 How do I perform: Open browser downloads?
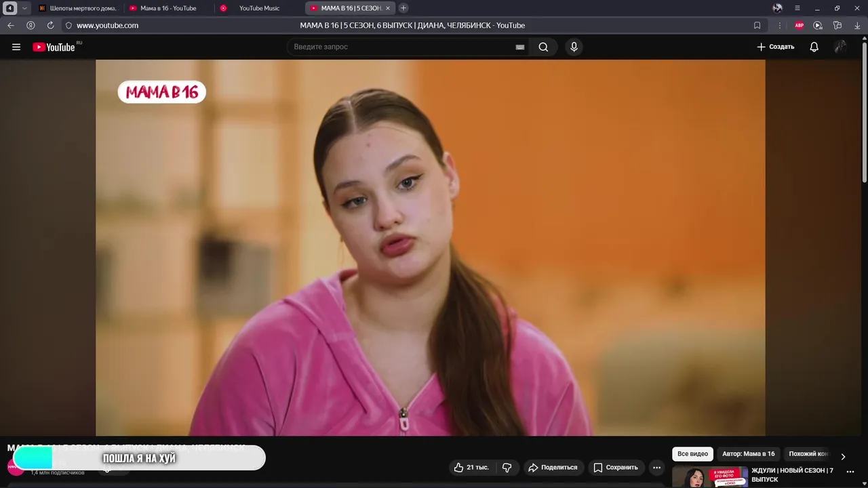pyautogui.click(x=856, y=25)
